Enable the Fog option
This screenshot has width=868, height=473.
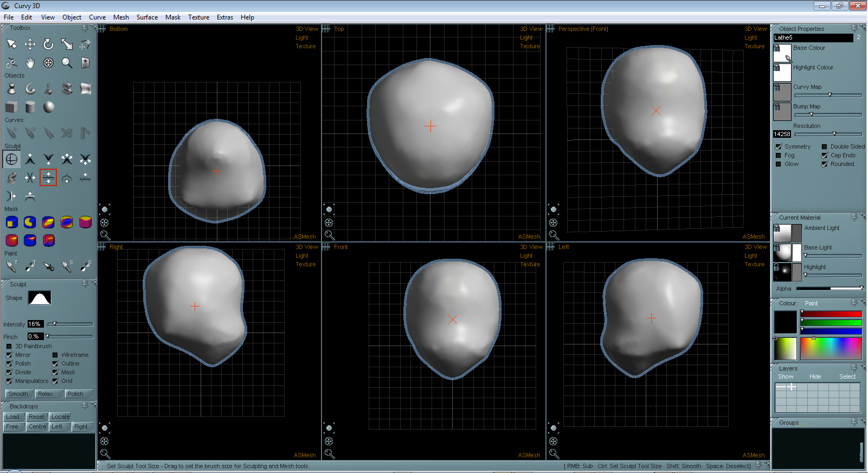click(x=779, y=155)
